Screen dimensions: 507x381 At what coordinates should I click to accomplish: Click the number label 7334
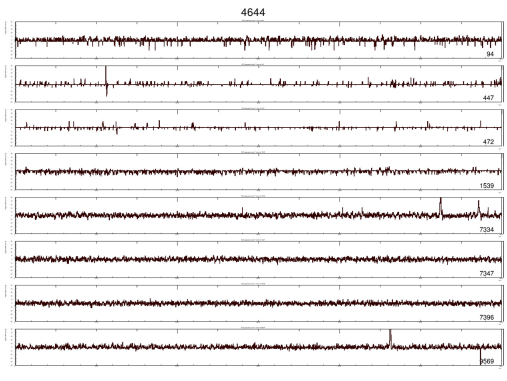coord(487,229)
